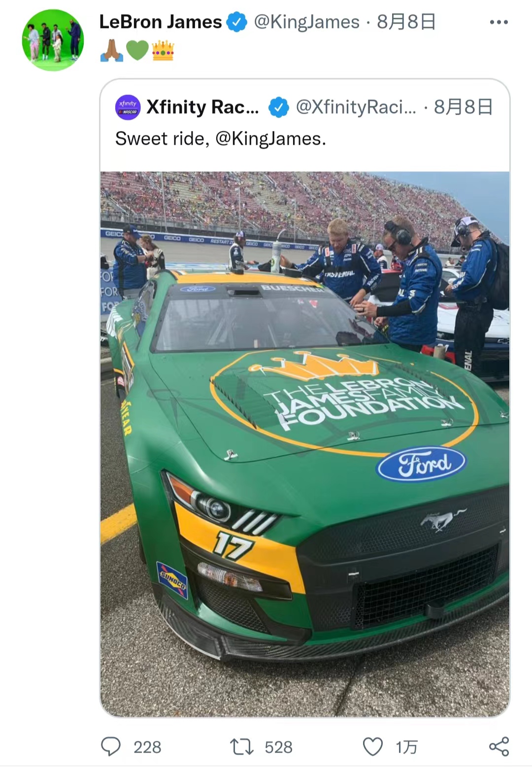532x767 pixels.
Task: Click LeBron's blue verified badge
Action: (x=237, y=22)
